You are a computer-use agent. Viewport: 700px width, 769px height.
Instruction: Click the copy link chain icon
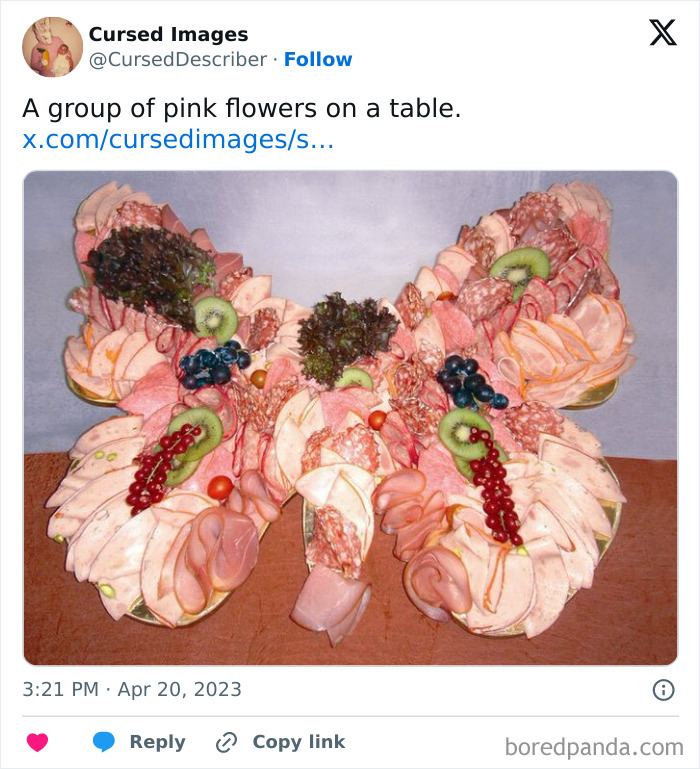point(227,742)
